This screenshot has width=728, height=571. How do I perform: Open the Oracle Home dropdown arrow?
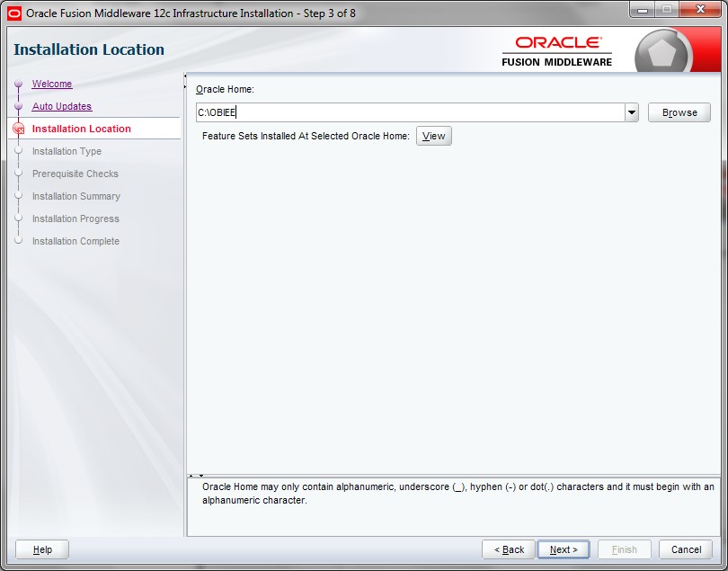coord(632,112)
